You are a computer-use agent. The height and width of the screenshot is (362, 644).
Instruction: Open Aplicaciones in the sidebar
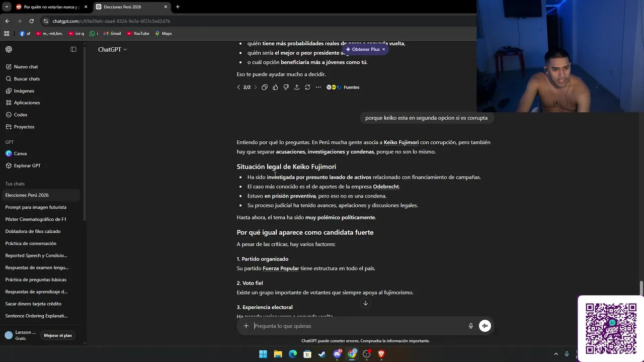(42, 103)
